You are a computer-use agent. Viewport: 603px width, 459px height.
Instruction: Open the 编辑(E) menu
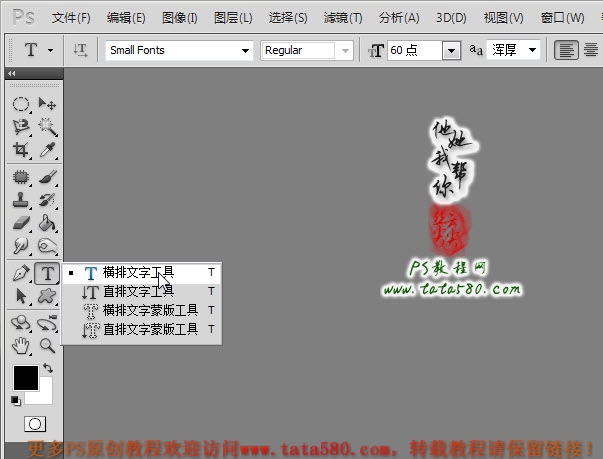click(x=126, y=18)
